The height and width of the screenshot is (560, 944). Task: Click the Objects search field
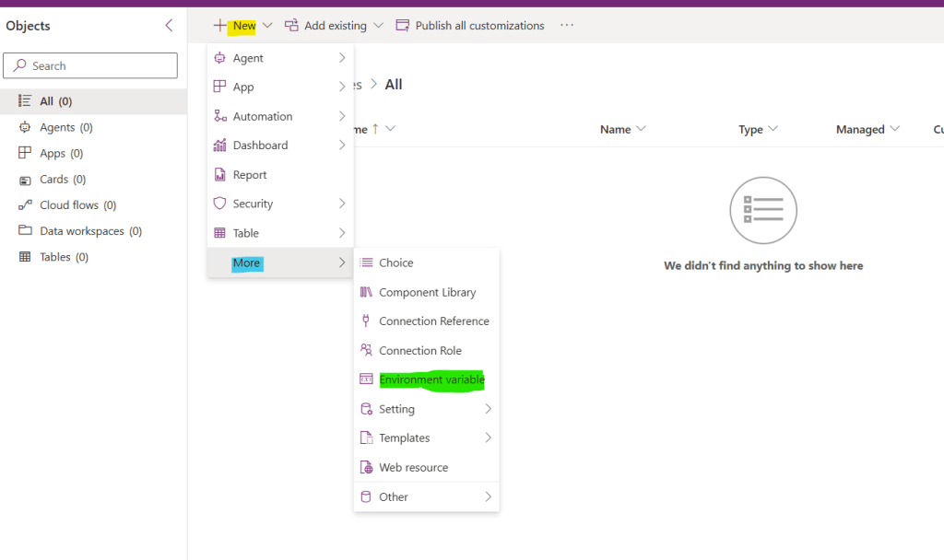point(89,65)
